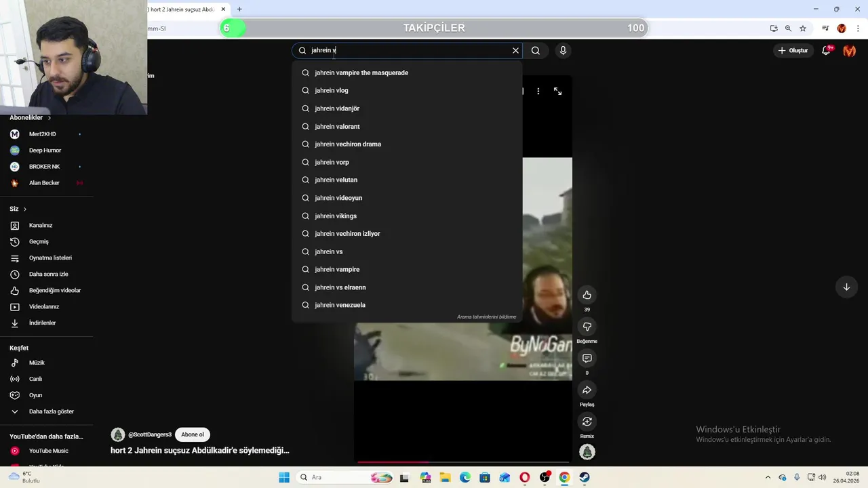Clear the YouTube search box text
The width and height of the screenshot is (868, 488).
coord(515,50)
